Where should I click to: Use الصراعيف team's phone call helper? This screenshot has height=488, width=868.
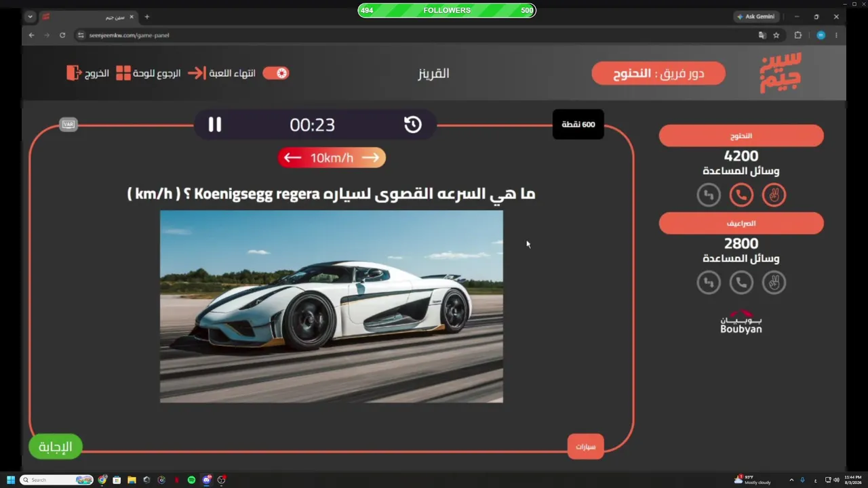(x=741, y=283)
